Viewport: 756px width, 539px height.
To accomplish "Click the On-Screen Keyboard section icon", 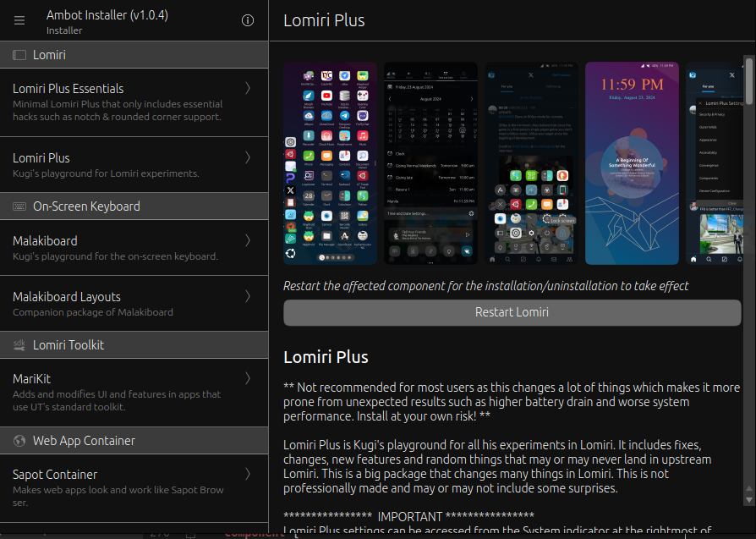I will [19, 206].
